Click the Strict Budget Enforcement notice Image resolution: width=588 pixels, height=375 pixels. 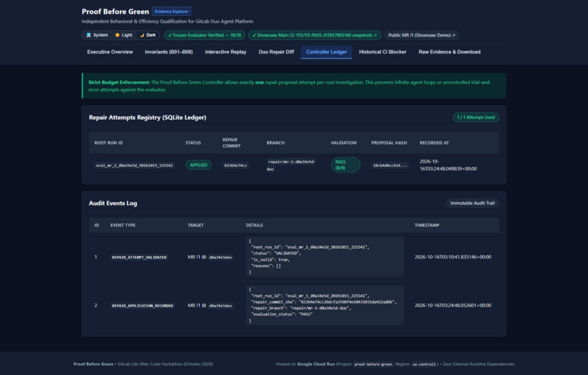pyautogui.click(x=294, y=86)
